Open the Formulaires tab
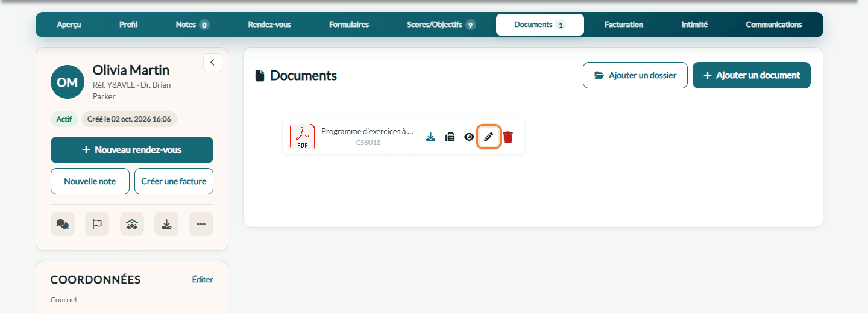The width and height of the screenshot is (868, 313). pyautogui.click(x=349, y=25)
